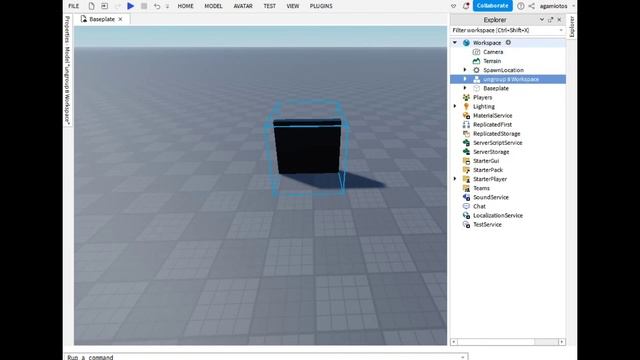Select Baseplate in the Explorer tree
Screen dimensions: 640x360
click(x=496, y=88)
